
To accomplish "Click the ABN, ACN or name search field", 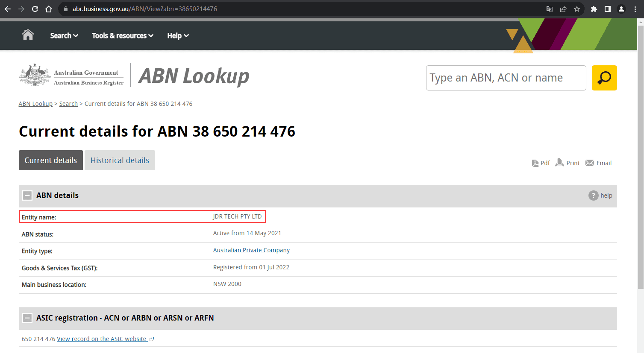I will point(506,78).
